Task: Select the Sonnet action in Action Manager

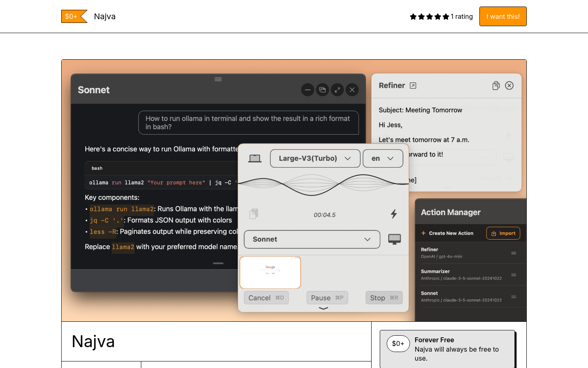Action: click(470, 296)
